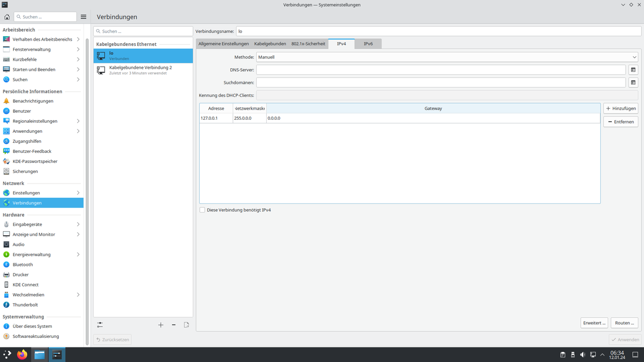Select Verbindungen in the sidebar
644x362 pixels.
click(42, 203)
